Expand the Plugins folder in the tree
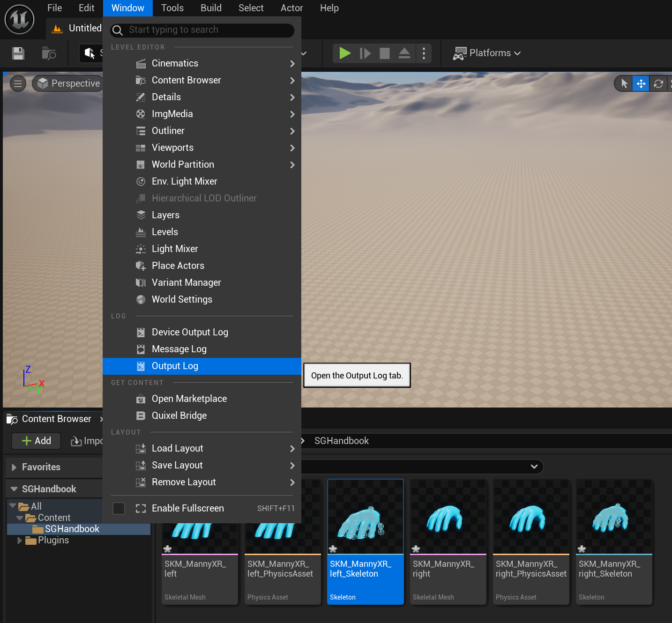Image resolution: width=672 pixels, height=623 pixels. click(x=20, y=540)
